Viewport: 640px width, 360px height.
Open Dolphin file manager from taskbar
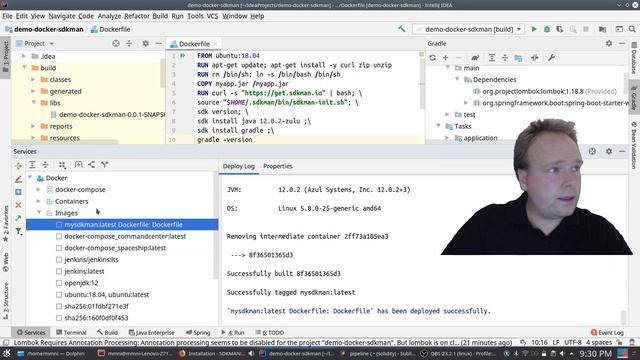point(51,353)
